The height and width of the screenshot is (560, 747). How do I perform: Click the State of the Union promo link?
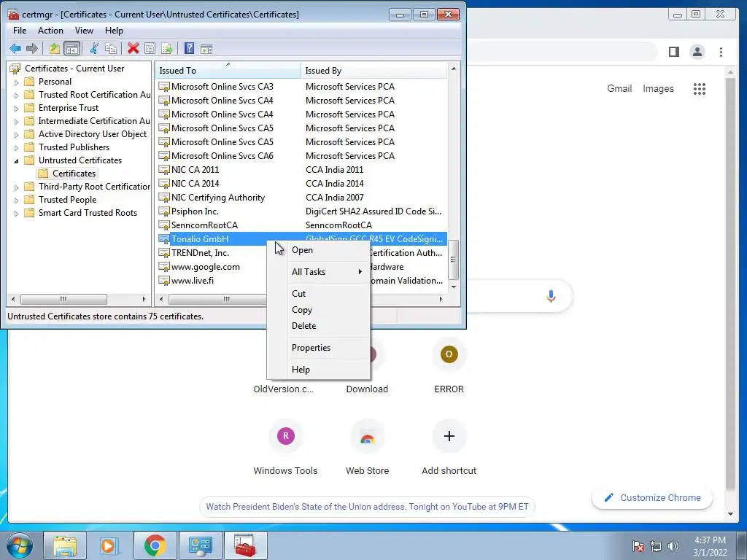(368, 507)
